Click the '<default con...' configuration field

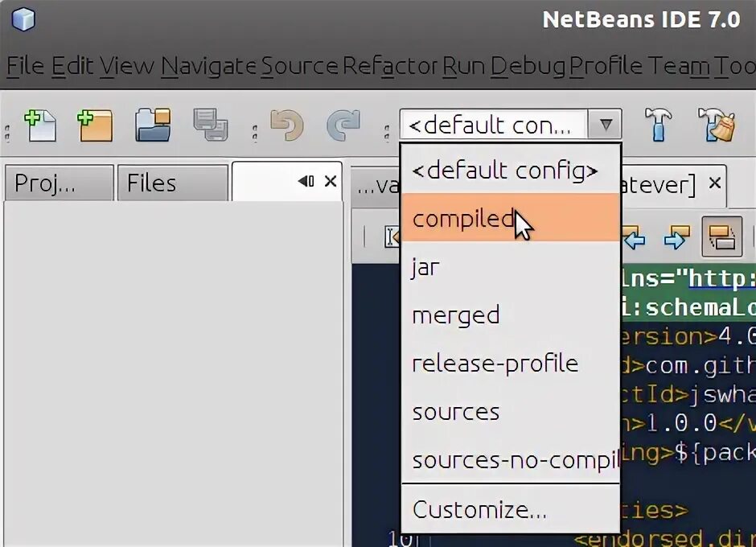tap(494, 125)
